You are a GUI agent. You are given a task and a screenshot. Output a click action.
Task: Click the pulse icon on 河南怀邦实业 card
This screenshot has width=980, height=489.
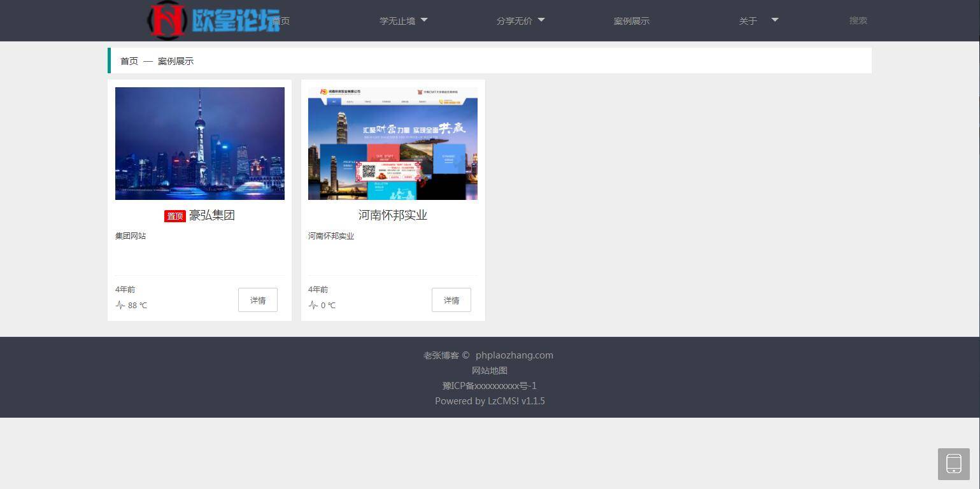click(313, 305)
